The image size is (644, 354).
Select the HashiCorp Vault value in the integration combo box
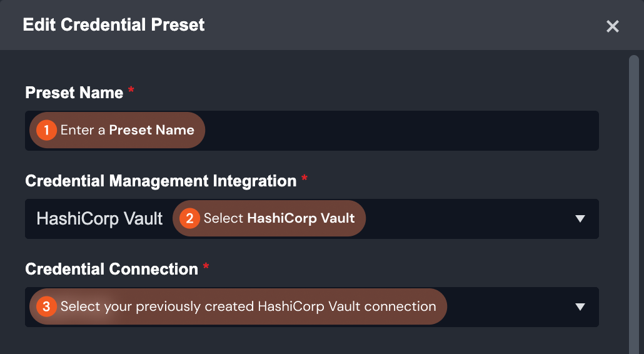(x=100, y=219)
